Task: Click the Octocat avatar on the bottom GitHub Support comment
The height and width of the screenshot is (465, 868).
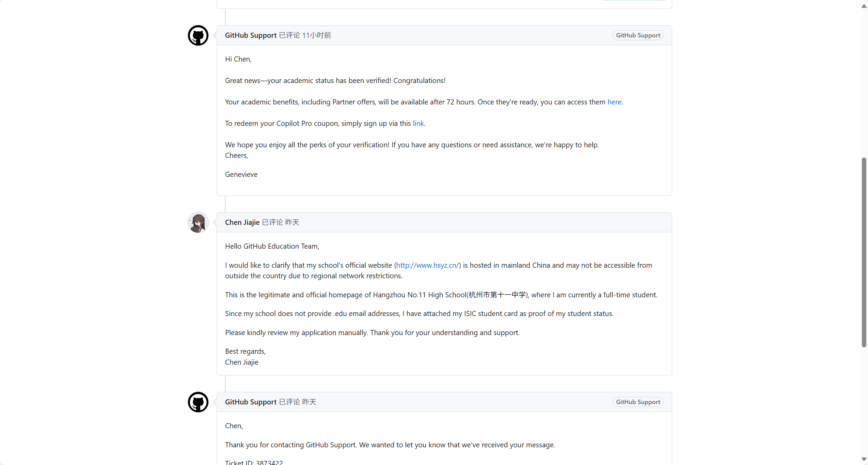Action: [198, 402]
